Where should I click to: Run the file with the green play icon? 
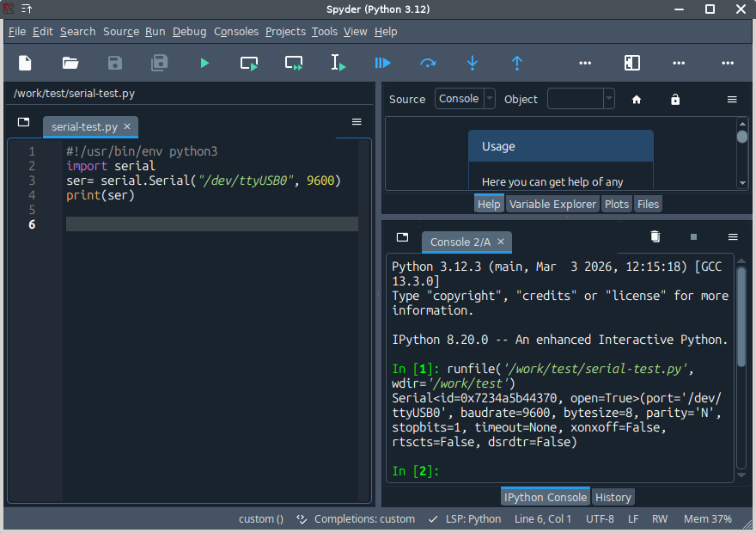[204, 63]
